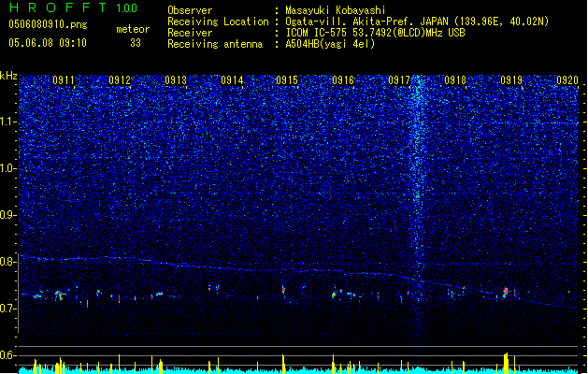Click the meteor count value 33
This screenshot has width=588, height=374.
point(136,43)
